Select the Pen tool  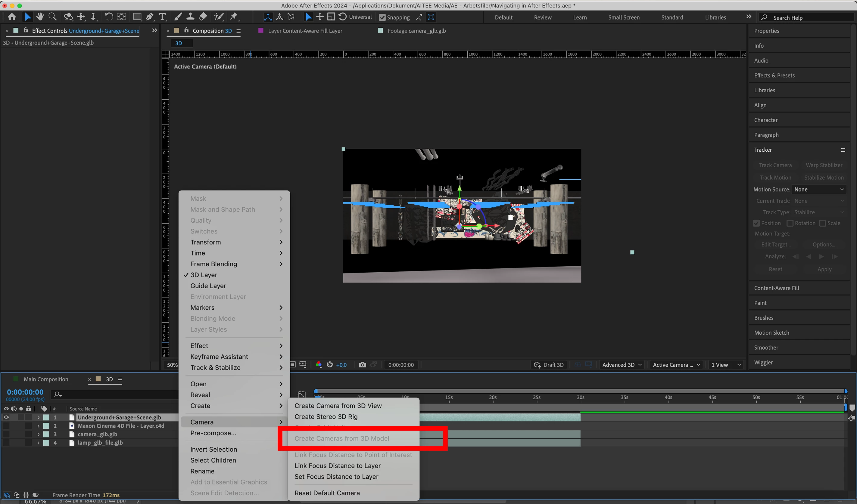click(x=150, y=17)
